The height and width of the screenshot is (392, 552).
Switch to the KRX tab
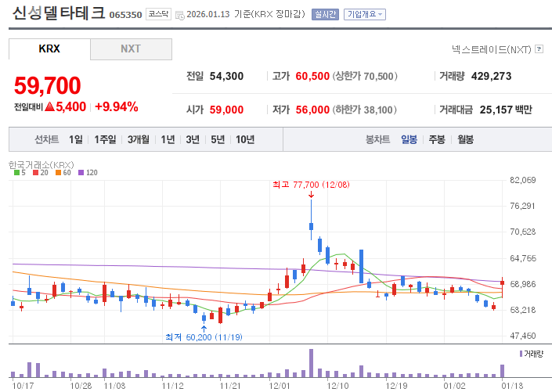click(x=49, y=49)
